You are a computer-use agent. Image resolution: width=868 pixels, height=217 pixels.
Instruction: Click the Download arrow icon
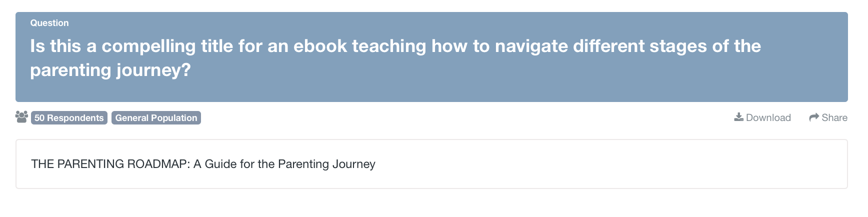coord(738,117)
